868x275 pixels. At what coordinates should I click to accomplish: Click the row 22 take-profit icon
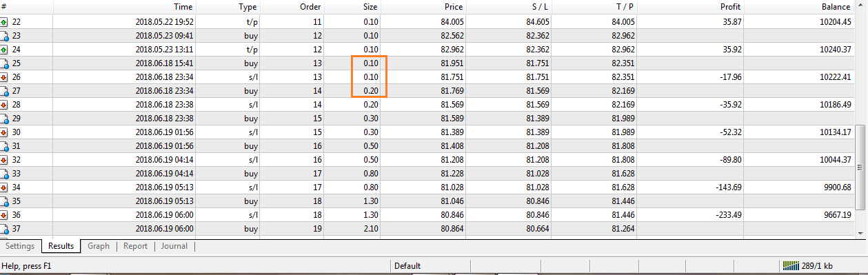click(4, 21)
